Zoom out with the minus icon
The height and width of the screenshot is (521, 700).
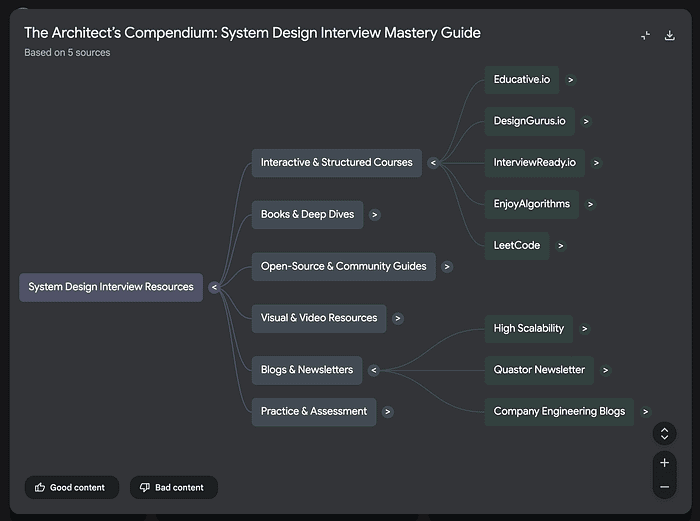664,487
